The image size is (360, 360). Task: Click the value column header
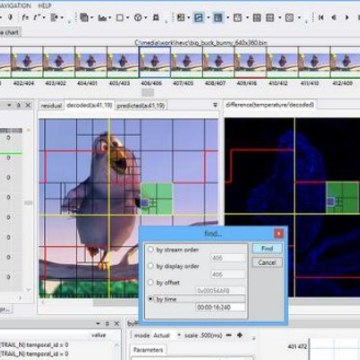coord(98,335)
